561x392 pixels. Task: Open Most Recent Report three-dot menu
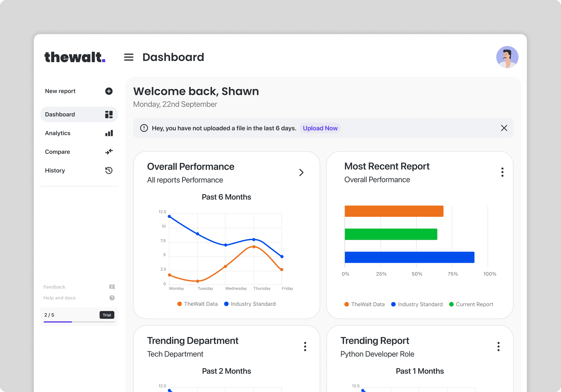coord(502,172)
